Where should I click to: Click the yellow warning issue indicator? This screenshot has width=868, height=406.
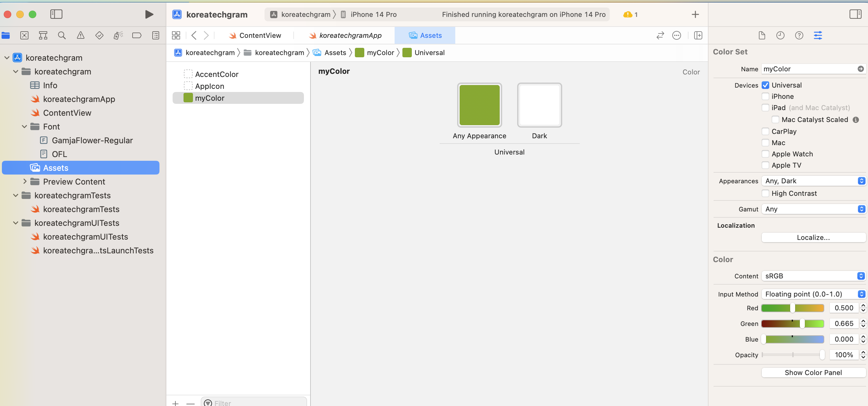tap(630, 14)
